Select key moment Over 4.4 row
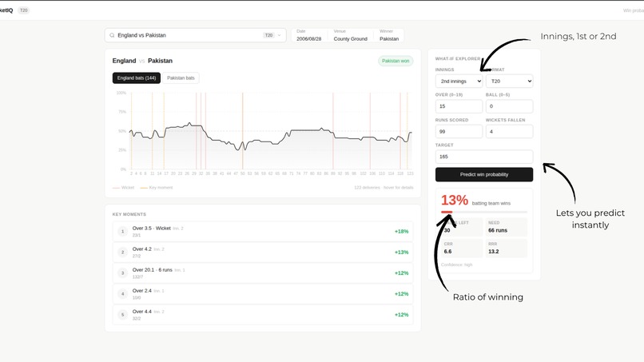The height and width of the screenshot is (362, 644). pyautogui.click(x=263, y=315)
